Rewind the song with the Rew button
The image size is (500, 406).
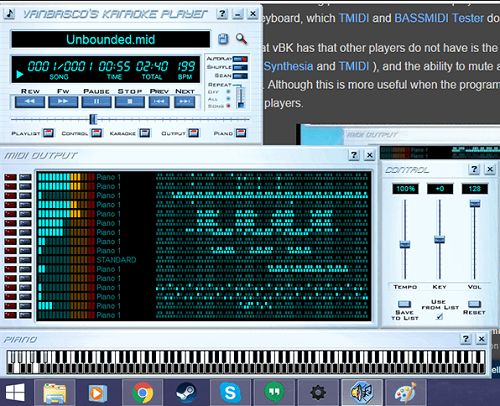coord(30,102)
